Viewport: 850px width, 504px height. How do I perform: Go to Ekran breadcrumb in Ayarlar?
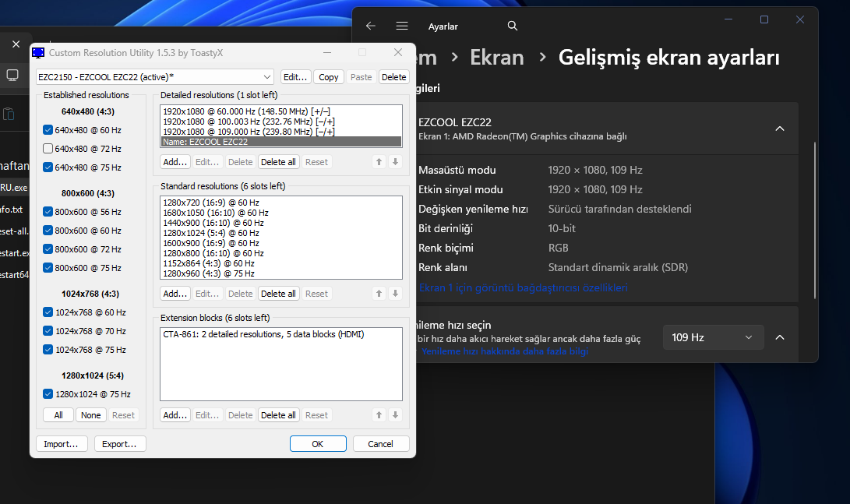[x=496, y=58]
